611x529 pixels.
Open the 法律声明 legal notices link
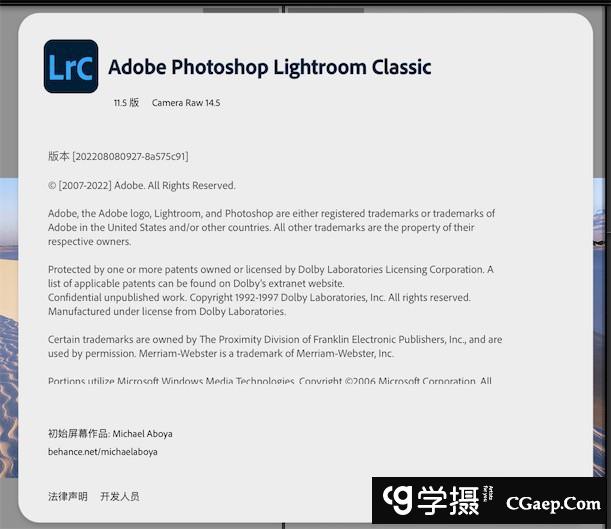[68, 496]
